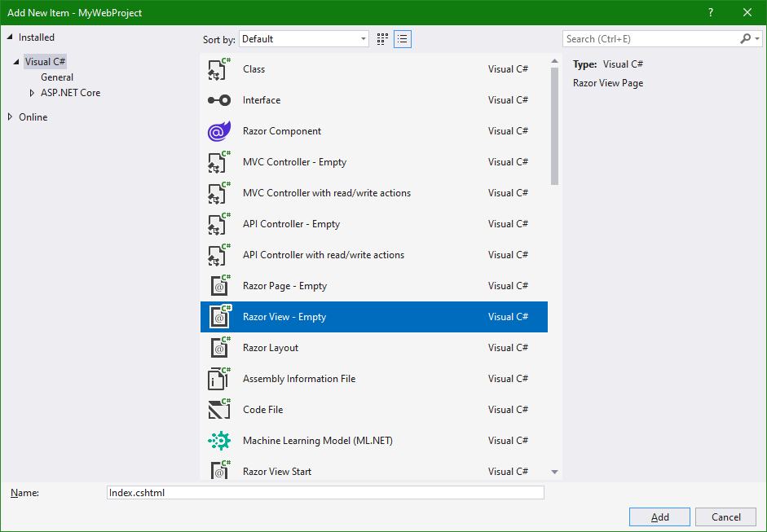Click the help question mark button
767x532 pixels.
[711, 13]
